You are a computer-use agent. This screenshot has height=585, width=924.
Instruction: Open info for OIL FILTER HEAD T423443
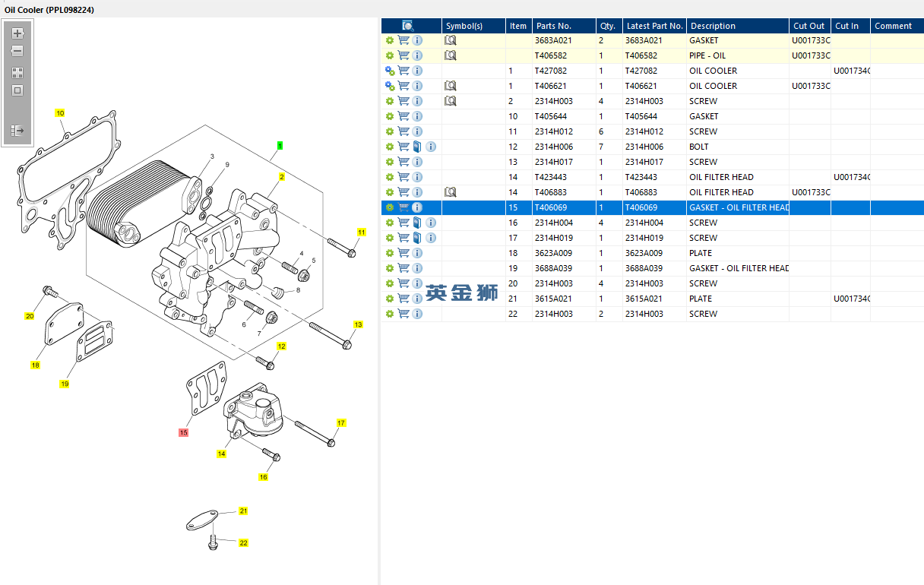417,177
